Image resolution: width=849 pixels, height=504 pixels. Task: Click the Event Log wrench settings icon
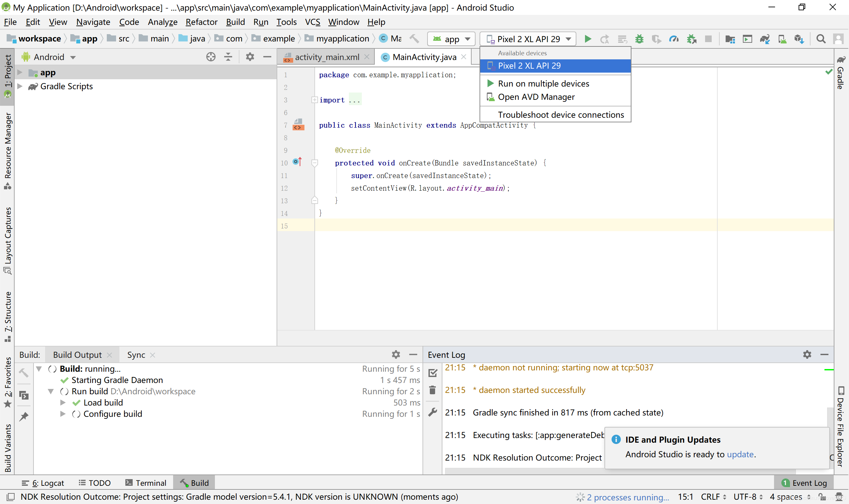432,412
